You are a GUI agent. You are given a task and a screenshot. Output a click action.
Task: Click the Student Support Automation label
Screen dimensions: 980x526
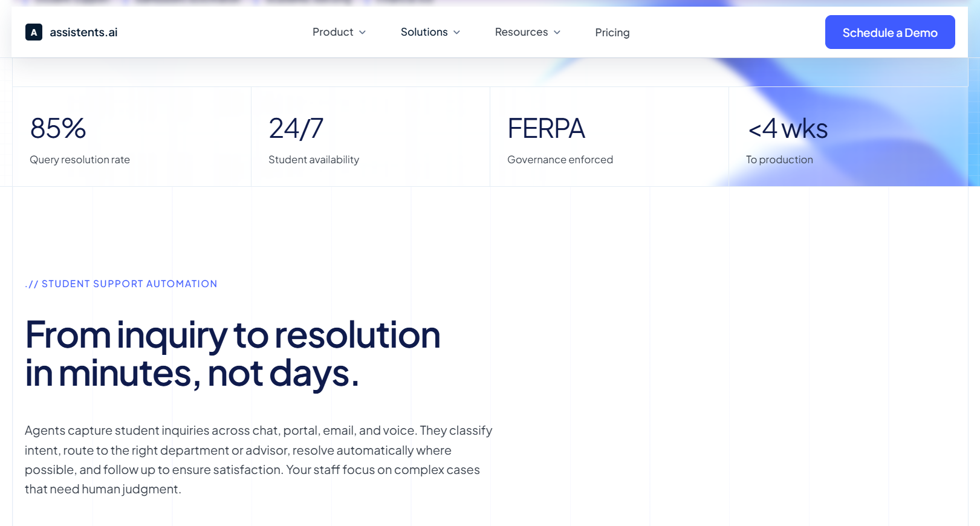121,284
